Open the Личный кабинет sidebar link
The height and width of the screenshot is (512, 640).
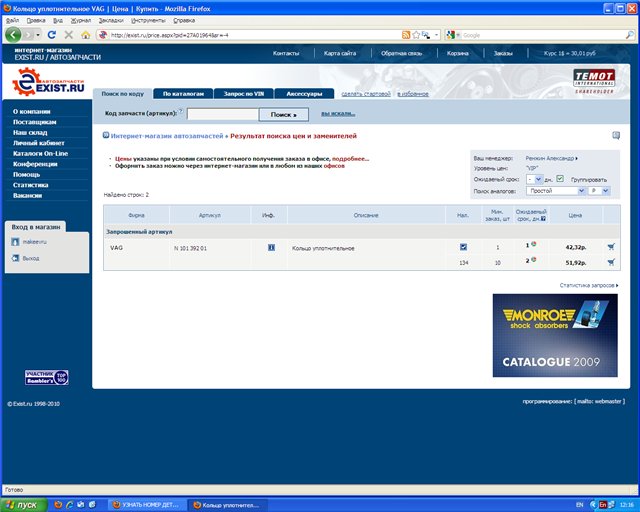(x=39, y=143)
